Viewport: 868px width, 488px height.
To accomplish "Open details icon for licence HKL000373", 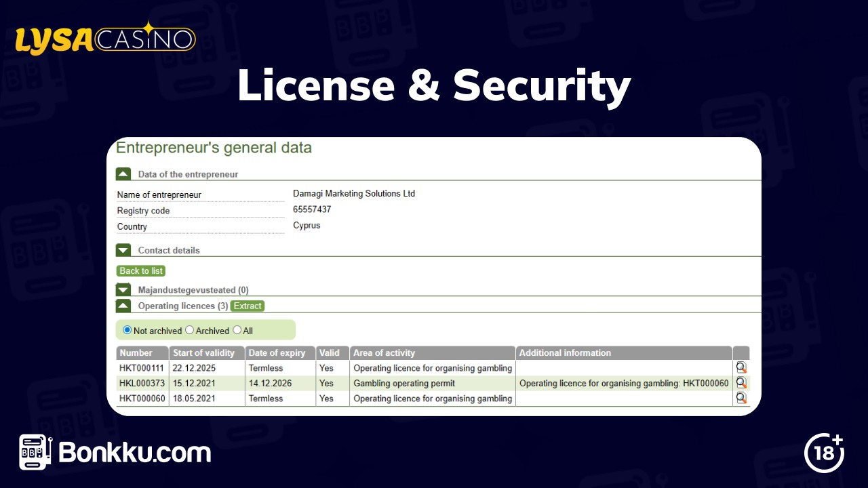I will (741, 383).
